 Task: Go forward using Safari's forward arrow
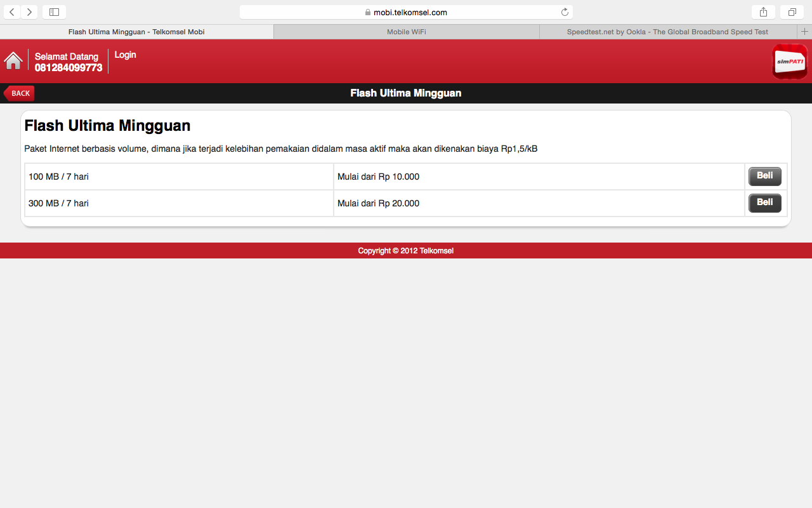(x=29, y=12)
